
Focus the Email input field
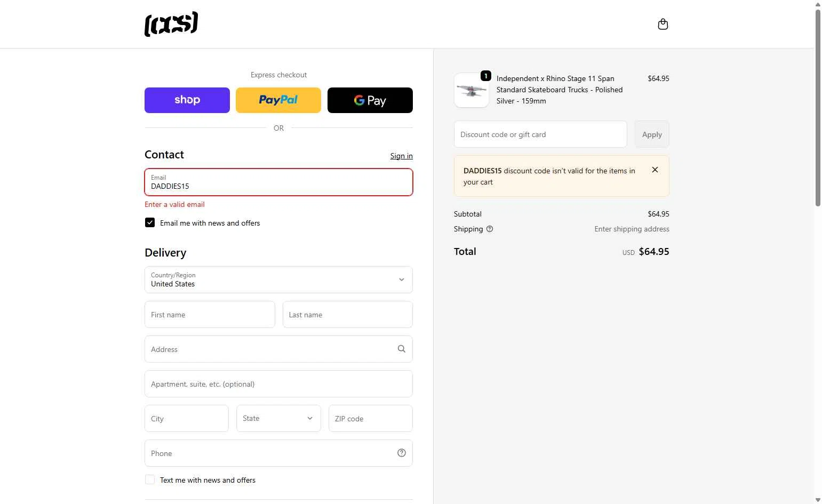(278, 182)
